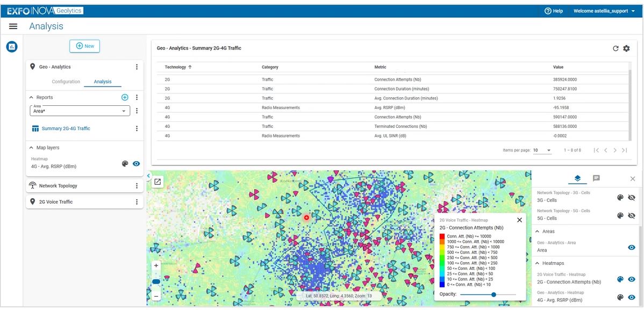The width and height of the screenshot is (644, 310).
Task: Hide the Geo Analytics Area layer
Action: pyautogui.click(x=632, y=247)
